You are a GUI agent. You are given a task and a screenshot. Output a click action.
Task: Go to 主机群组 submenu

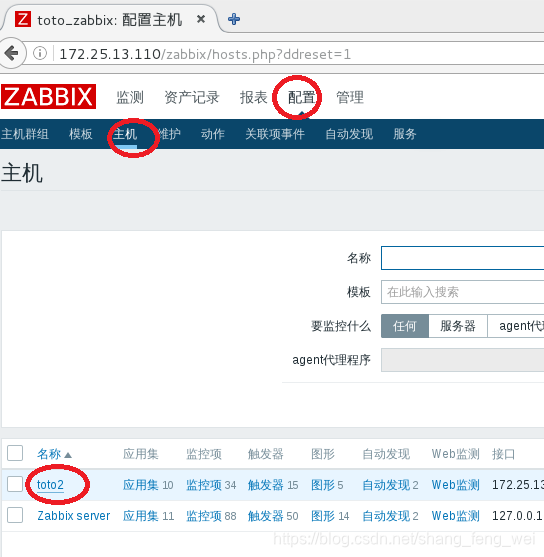click(25, 134)
